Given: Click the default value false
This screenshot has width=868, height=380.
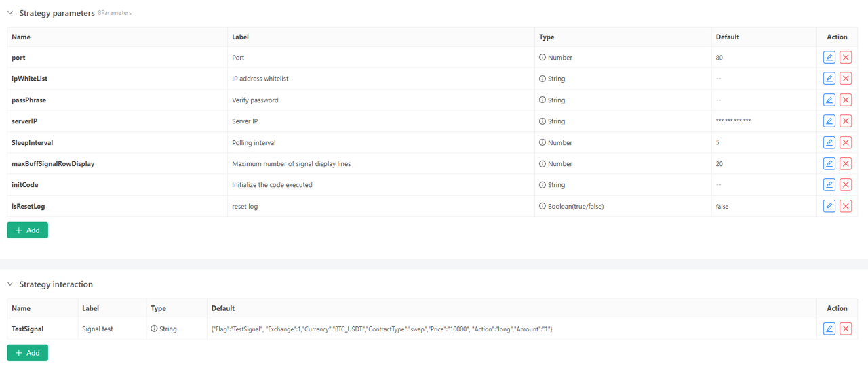Looking at the screenshot, I should click(722, 206).
